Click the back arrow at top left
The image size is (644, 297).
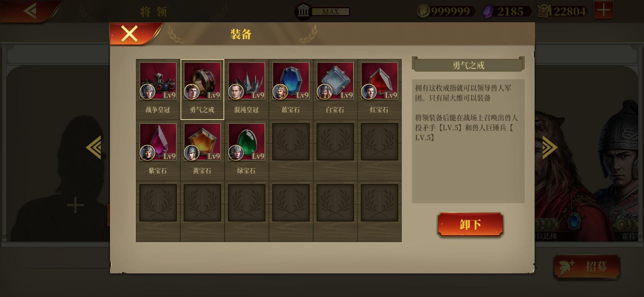click(30, 11)
